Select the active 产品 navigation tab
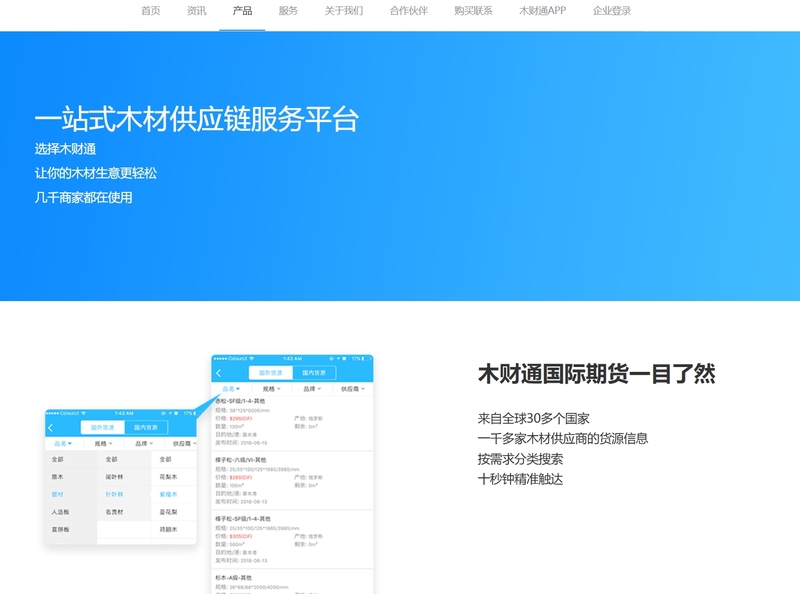The image size is (800, 594). (242, 11)
